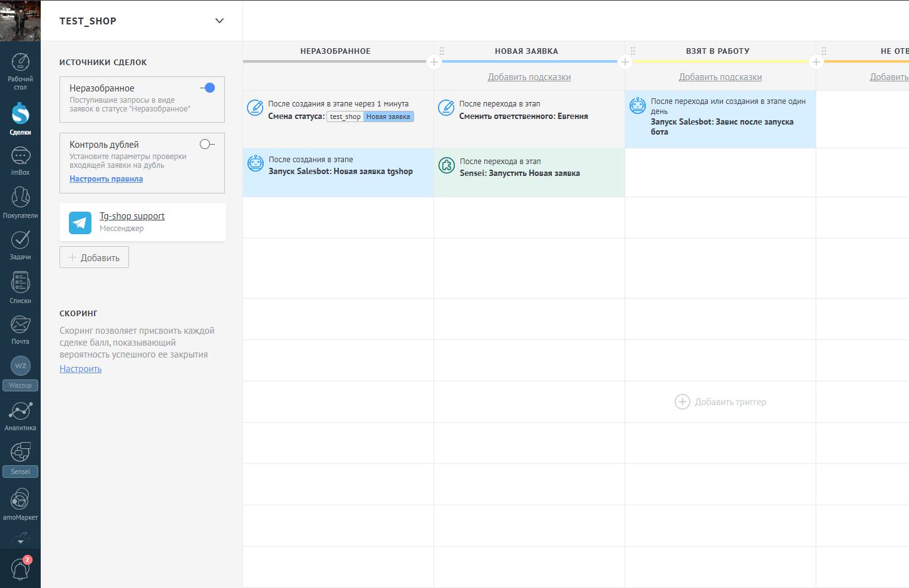This screenshot has height=588, width=909.
Task: Click plus between Новая заявка and Взят в работу
Action: (625, 62)
